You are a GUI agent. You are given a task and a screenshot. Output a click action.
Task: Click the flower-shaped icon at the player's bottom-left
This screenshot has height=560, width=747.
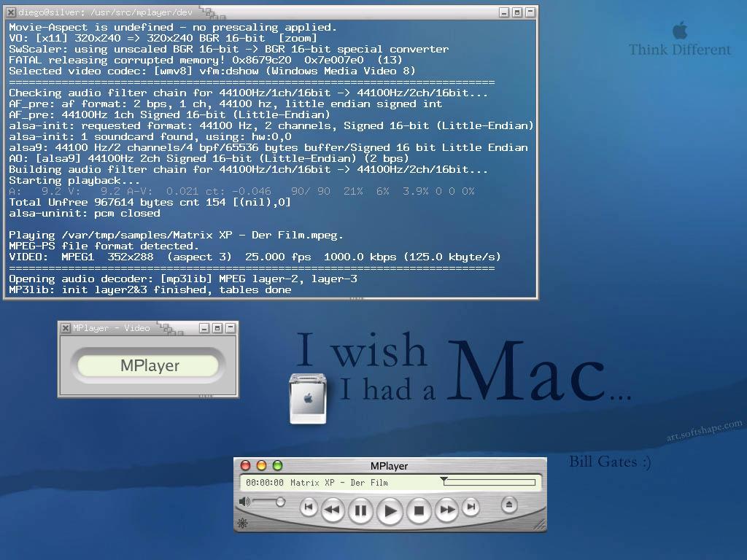pos(243,523)
